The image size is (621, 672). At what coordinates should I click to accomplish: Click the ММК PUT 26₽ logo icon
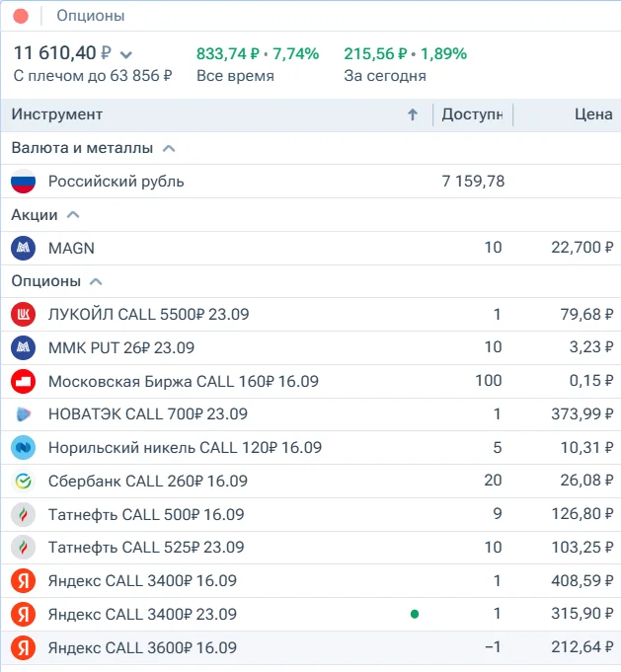coord(23,347)
